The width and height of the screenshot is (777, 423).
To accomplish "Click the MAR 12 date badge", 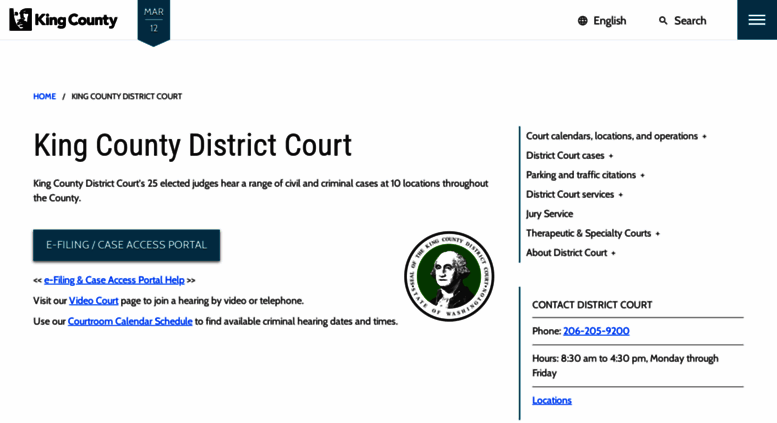I will click(x=154, y=21).
